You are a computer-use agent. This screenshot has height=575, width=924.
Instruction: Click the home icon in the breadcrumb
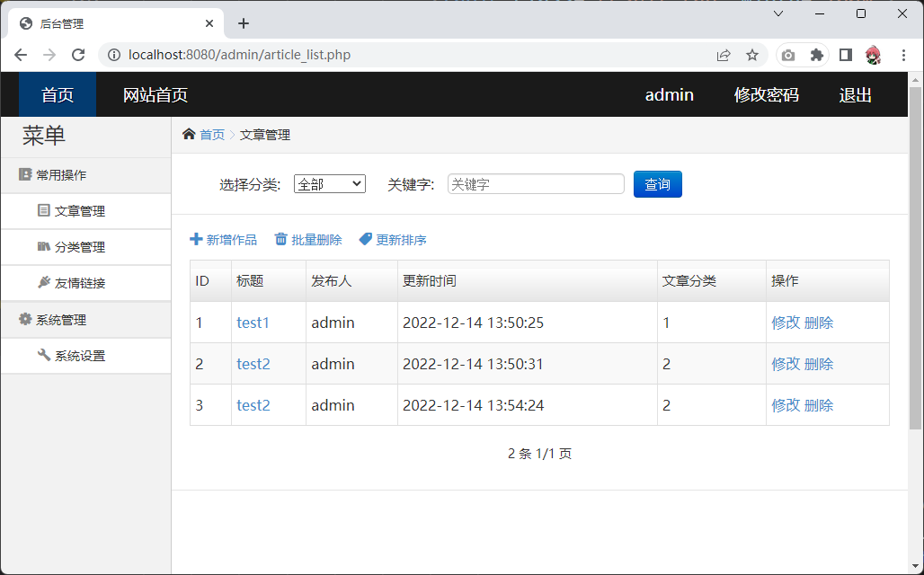[189, 135]
